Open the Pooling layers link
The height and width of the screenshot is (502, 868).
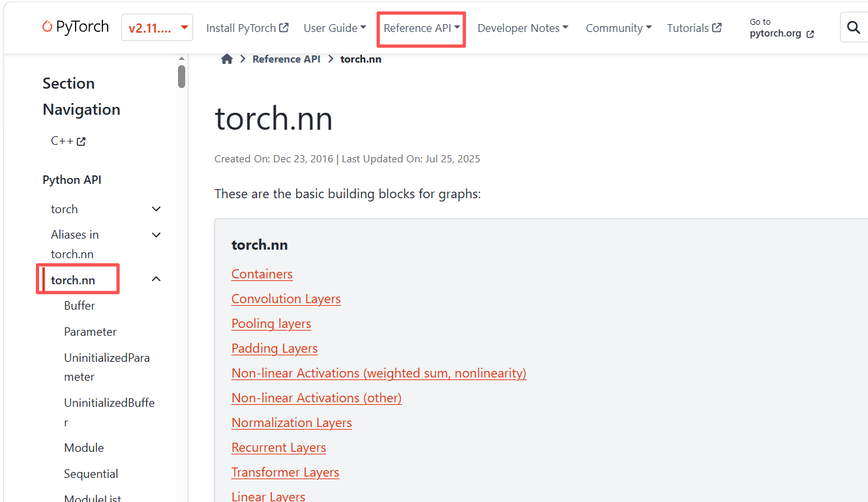click(x=271, y=323)
